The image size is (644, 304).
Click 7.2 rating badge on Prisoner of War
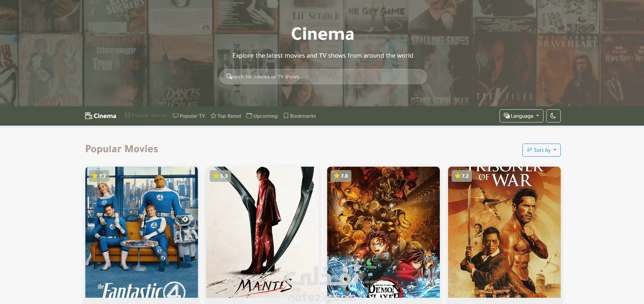(462, 176)
